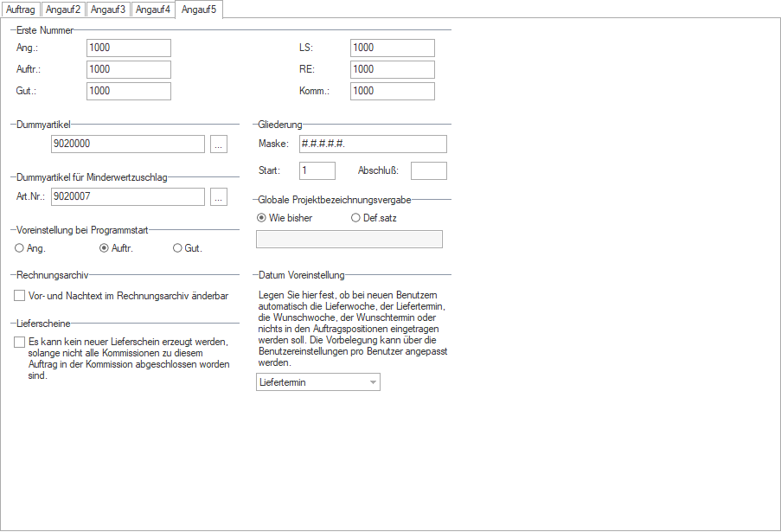Click the disabled Projektbezeichnung text field

349,239
